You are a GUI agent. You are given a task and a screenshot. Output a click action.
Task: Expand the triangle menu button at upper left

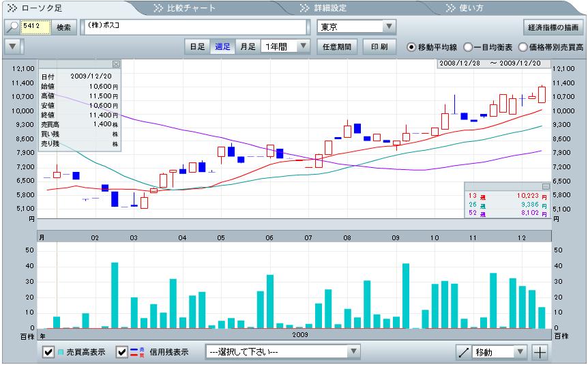[x=13, y=47]
